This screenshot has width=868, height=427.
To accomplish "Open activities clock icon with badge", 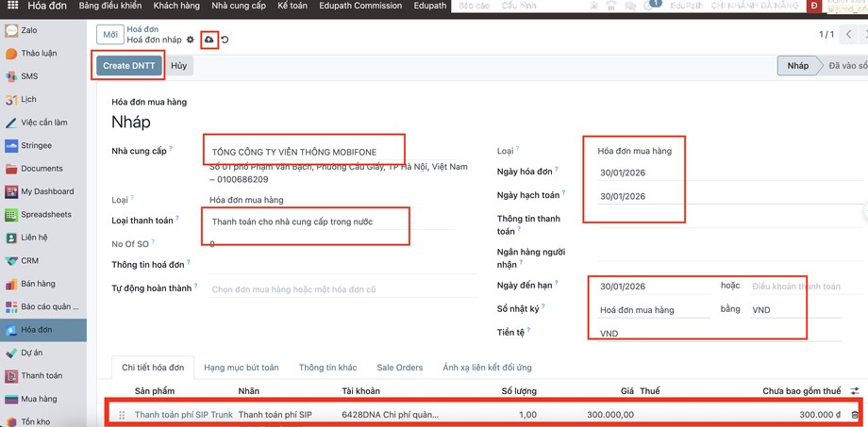I will 652,5.
